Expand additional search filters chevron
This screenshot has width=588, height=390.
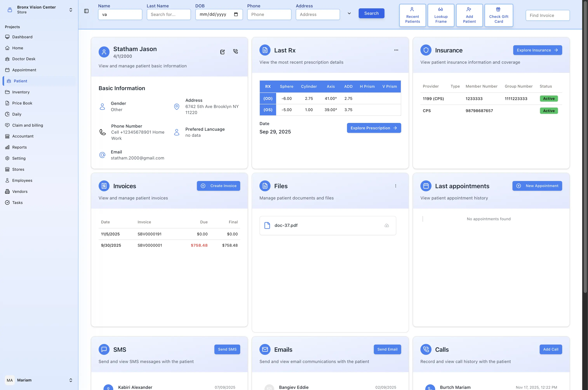349,13
